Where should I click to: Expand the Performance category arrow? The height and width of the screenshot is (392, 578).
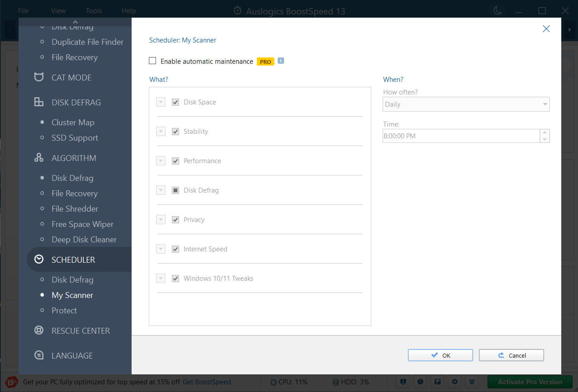coord(161,161)
